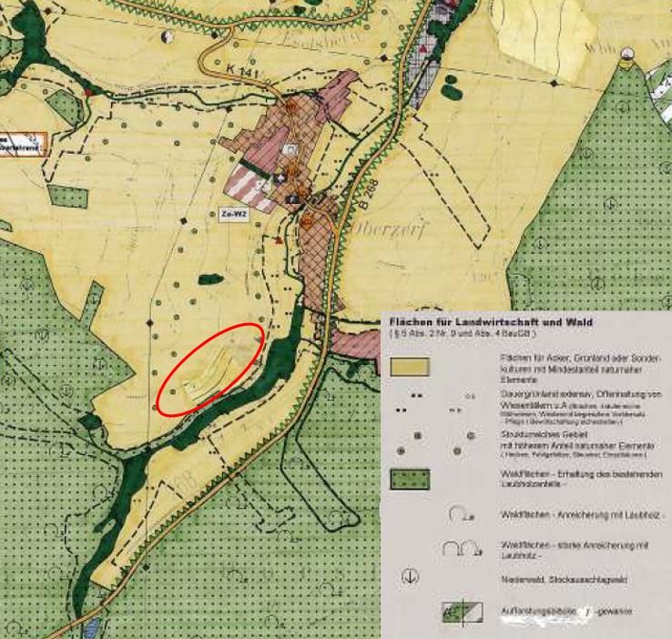672x639 pixels.
Task: Click the small dark green oval patch
Action: pyautogui.click(x=209, y=279)
